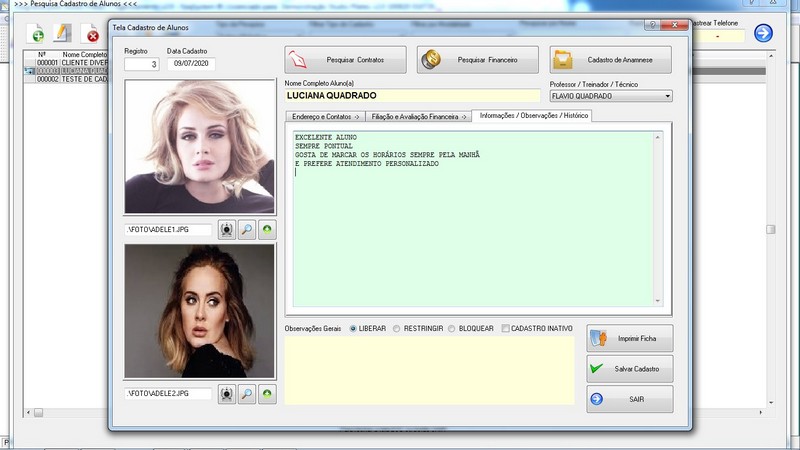800x450 pixels.
Task: Click notes area scrollbar up arrow
Action: coord(658,137)
